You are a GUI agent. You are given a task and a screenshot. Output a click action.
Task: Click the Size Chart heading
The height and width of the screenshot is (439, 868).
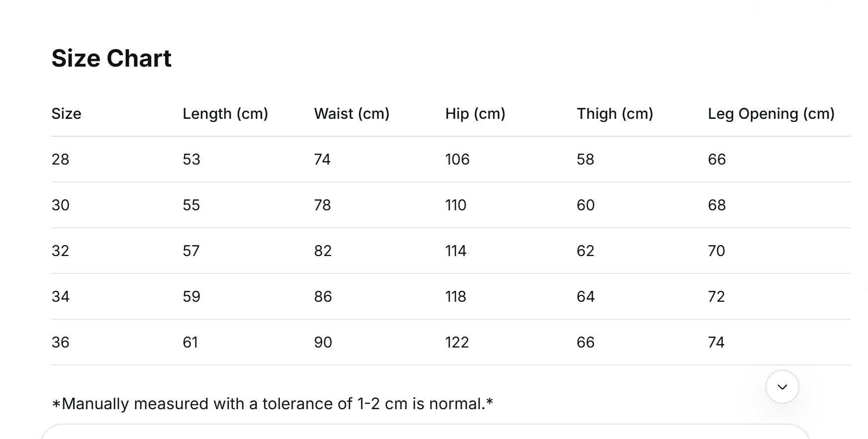(x=111, y=58)
